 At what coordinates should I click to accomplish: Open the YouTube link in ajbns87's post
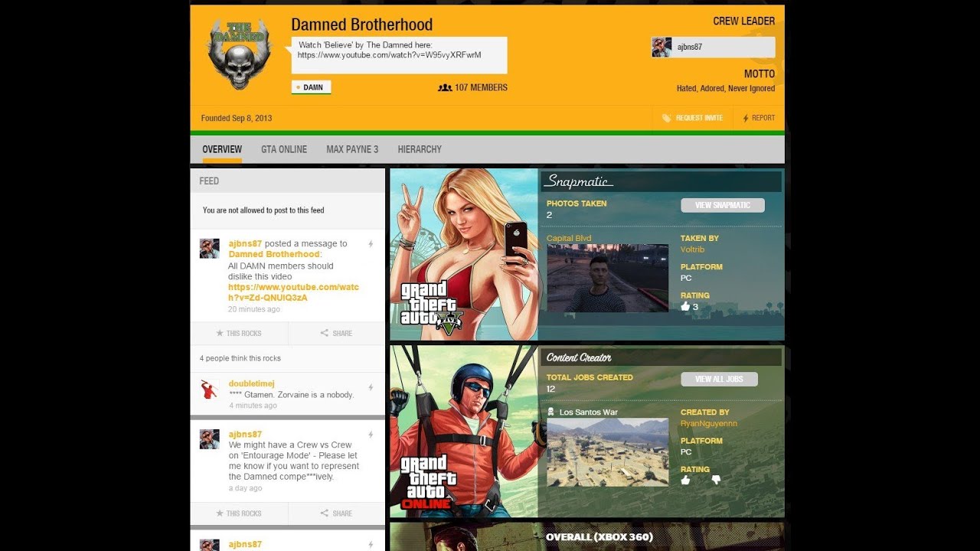293,292
